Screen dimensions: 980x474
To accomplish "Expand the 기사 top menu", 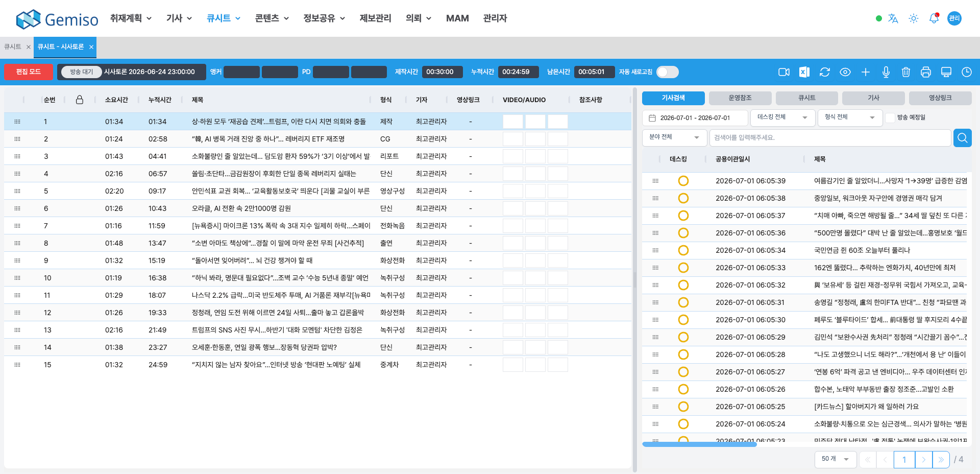I will coord(179,18).
